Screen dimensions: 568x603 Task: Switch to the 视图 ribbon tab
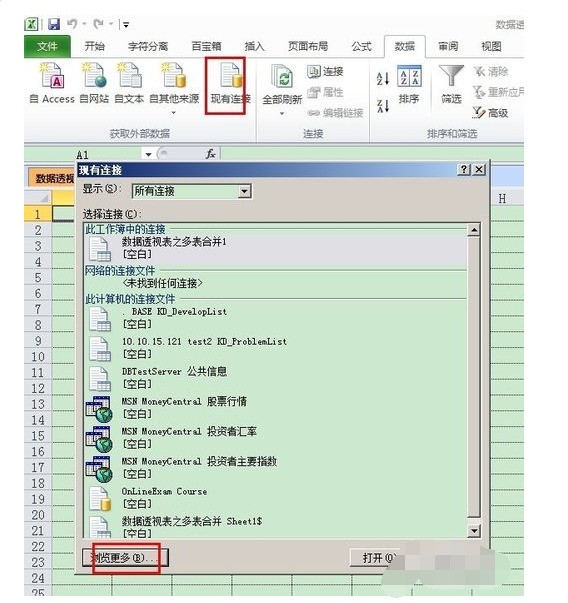coord(491,47)
